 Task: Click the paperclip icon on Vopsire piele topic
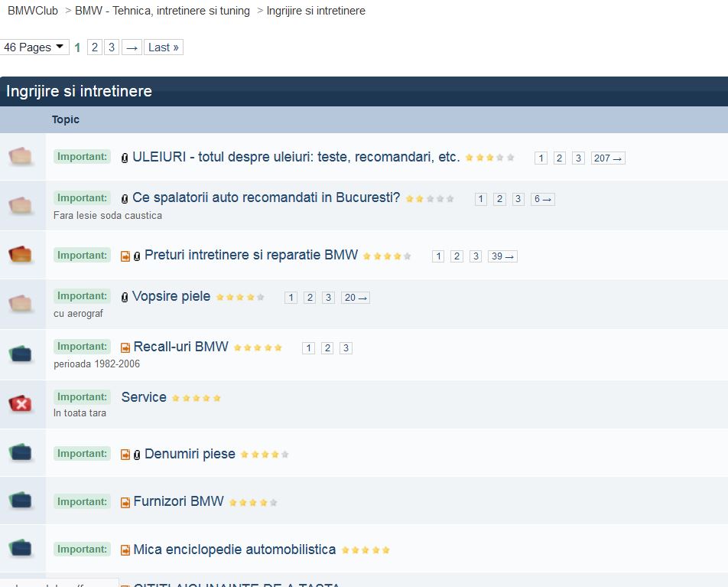pos(125,298)
